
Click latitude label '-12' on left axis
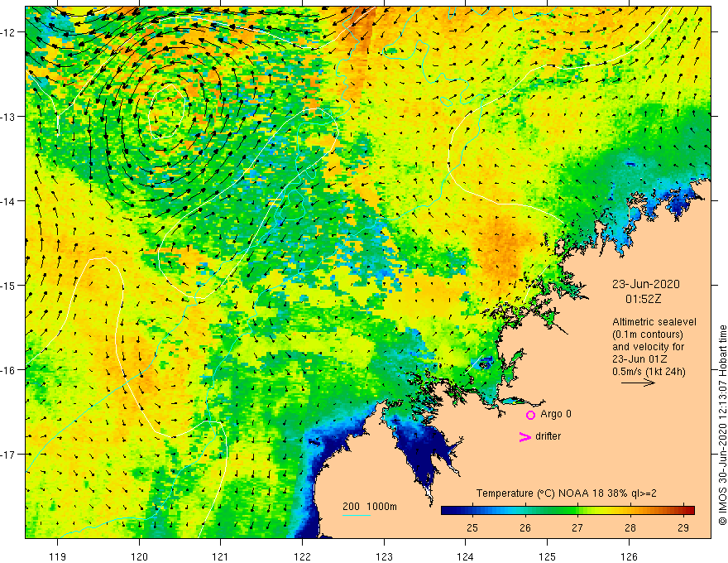[x=9, y=32]
